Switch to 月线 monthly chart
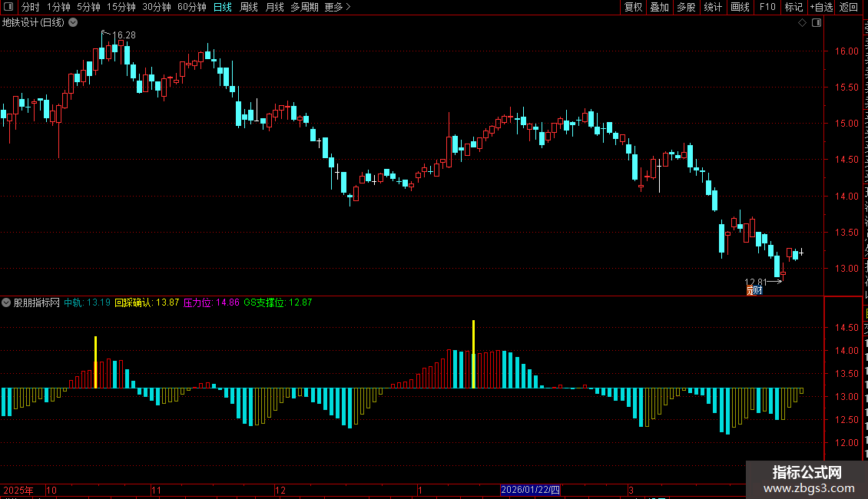The width and height of the screenshot is (868, 499). pos(274,7)
